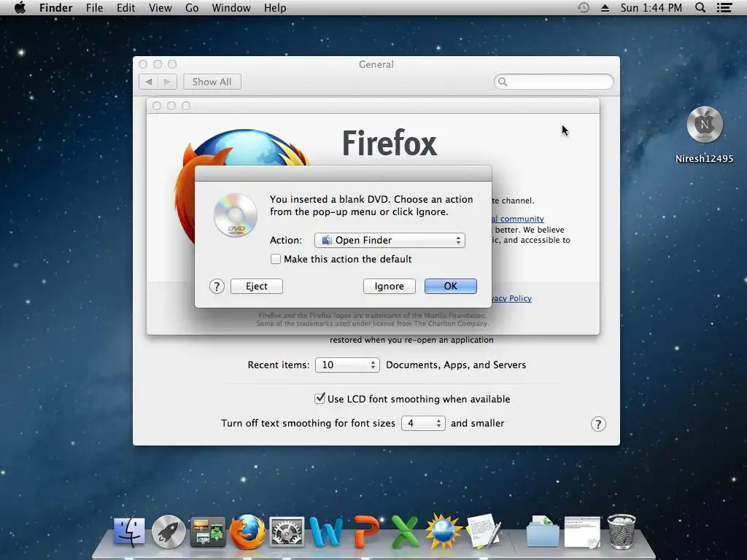747x560 pixels.
Task: Open the Window menu
Action: tap(231, 7)
